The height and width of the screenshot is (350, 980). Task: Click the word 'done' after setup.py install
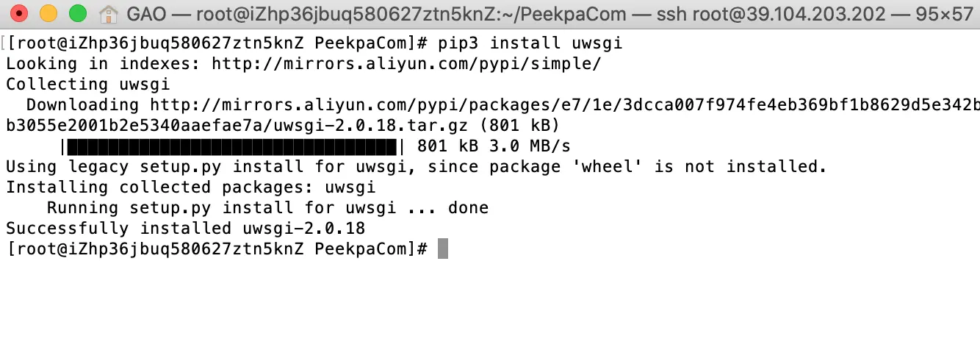[x=468, y=208]
